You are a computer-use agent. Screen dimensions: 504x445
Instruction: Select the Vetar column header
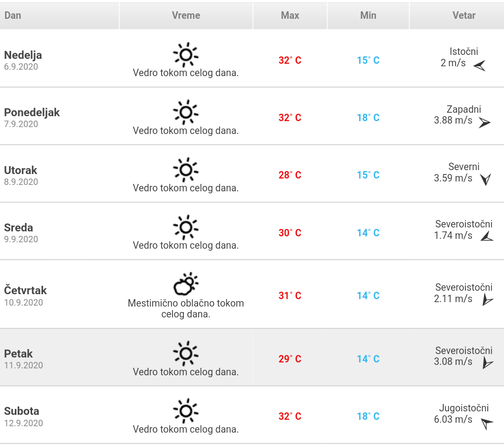pos(457,15)
